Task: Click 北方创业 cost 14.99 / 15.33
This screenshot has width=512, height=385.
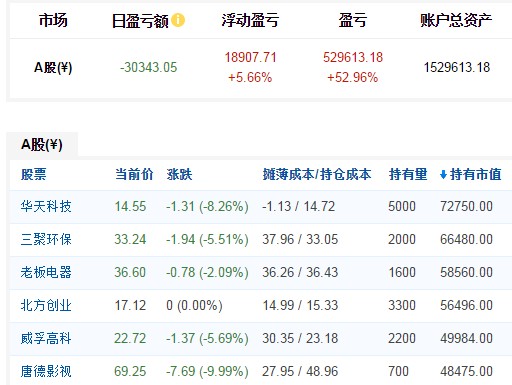Action: tap(300, 305)
